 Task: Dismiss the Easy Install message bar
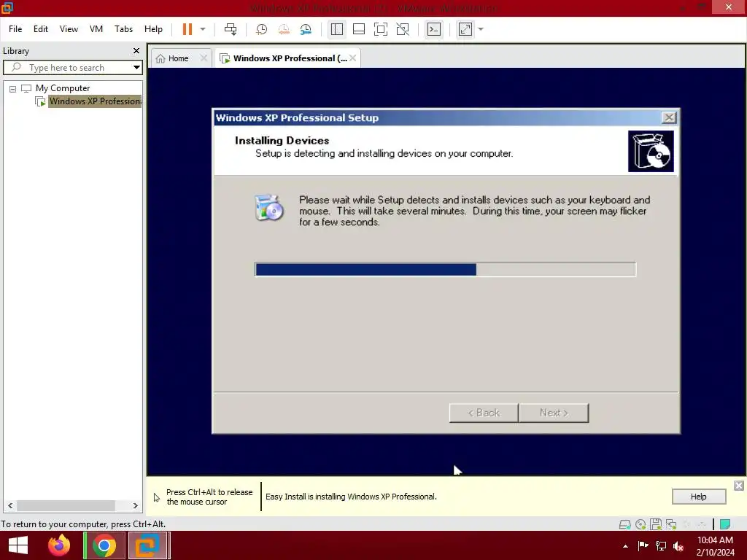click(x=738, y=486)
